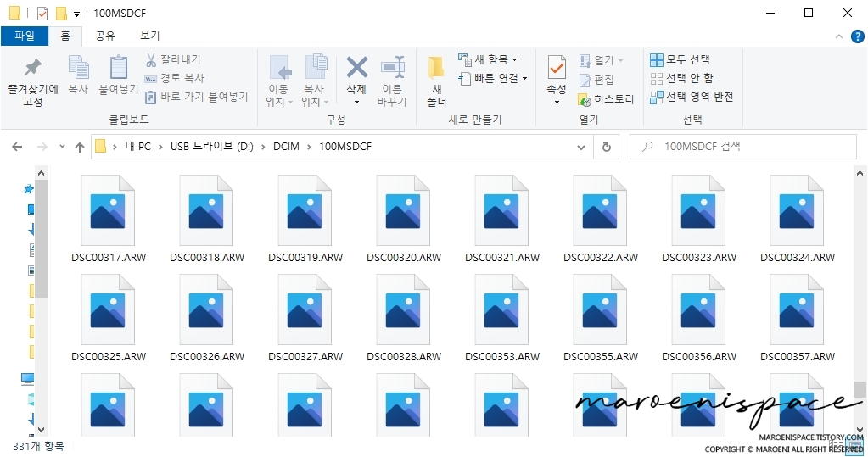
Task: Switch to the 홈 (Home) tab
Action: coord(65,36)
